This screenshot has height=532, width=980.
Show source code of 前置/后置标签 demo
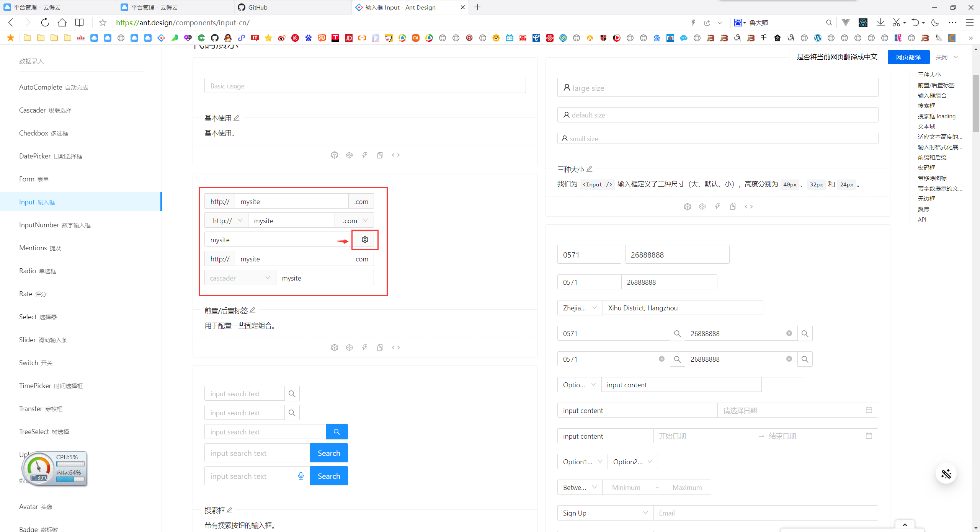point(396,347)
